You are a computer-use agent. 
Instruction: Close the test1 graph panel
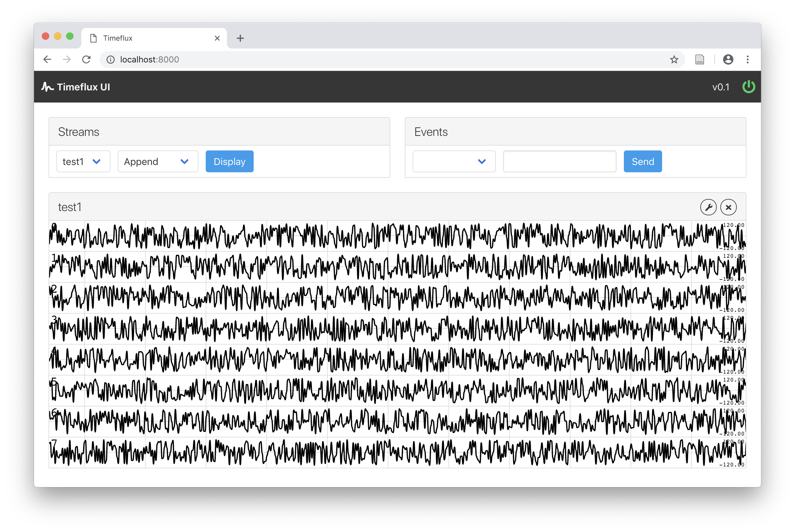tap(728, 207)
